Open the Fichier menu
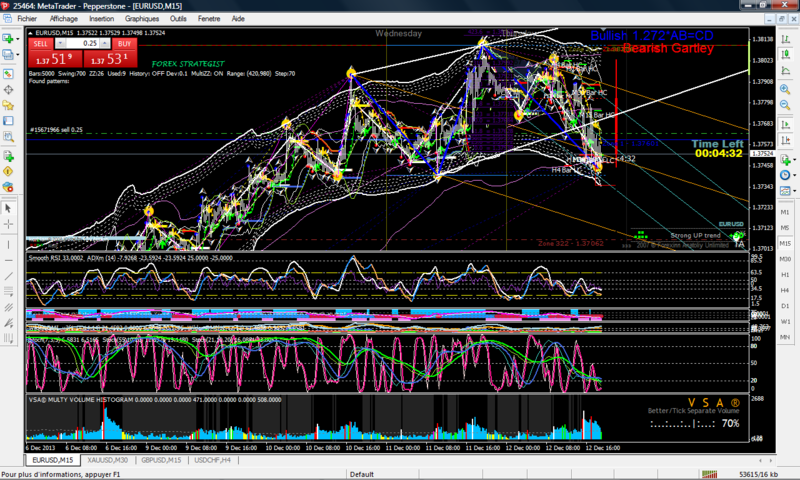The height and width of the screenshot is (480, 800). (x=27, y=18)
